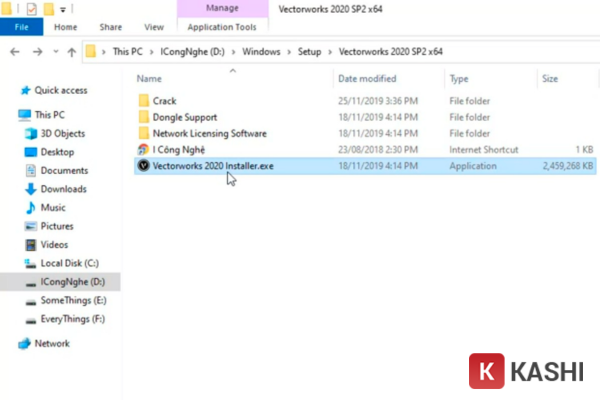Click the 1 KB size cell
This screenshot has width=600, height=400.
[x=584, y=150]
